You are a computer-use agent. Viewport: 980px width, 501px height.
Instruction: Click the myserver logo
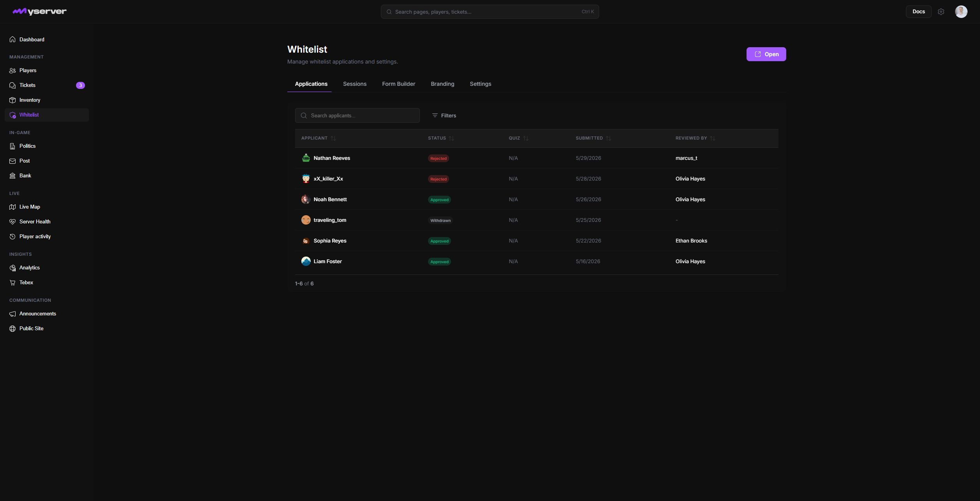pyautogui.click(x=39, y=11)
